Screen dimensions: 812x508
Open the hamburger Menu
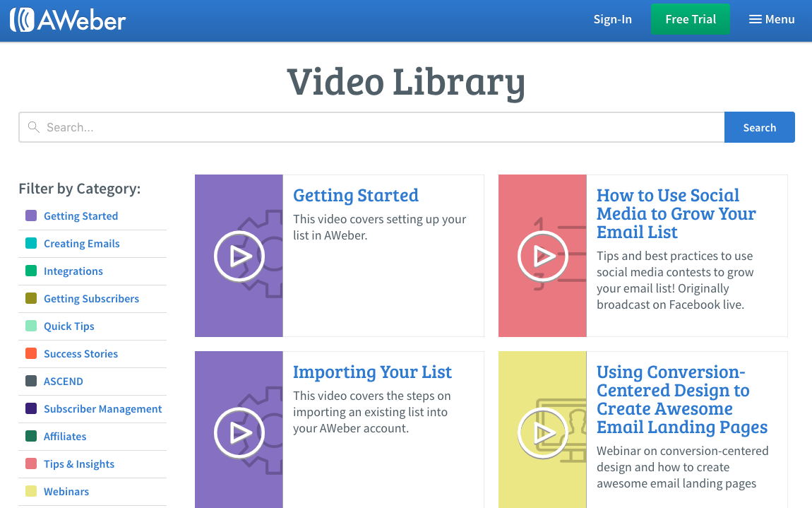[772, 19]
